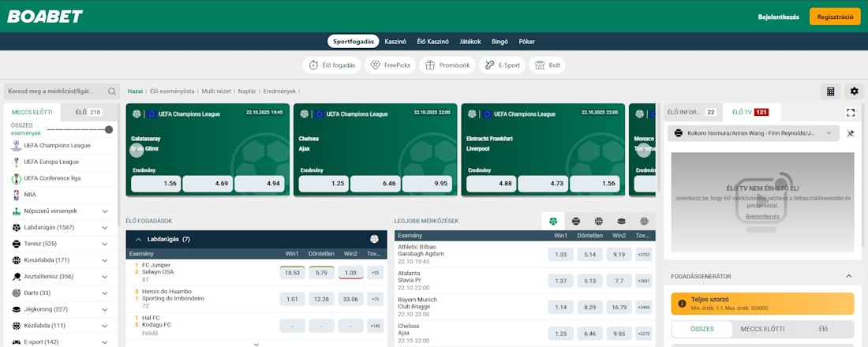Image resolution: width=868 pixels, height=347 pixels.
Task: Select the volleyball filter icon
Action: [x=644, y=222]
